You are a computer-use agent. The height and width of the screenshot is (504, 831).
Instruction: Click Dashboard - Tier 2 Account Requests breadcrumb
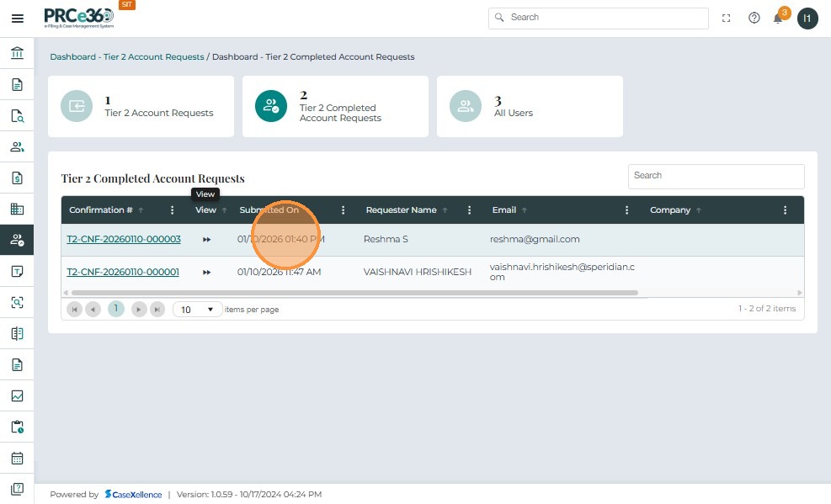click(x=127, y=57)
